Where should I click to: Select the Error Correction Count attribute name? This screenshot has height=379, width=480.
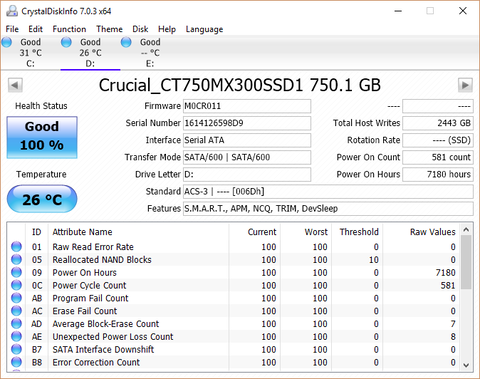pyautogui.click(x=96, y=362)
